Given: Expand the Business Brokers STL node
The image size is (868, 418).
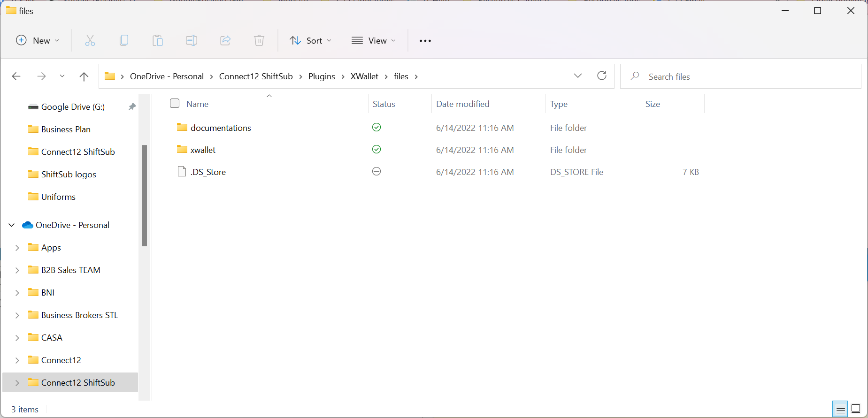Looking at the screenshot, I should [17, 315].
